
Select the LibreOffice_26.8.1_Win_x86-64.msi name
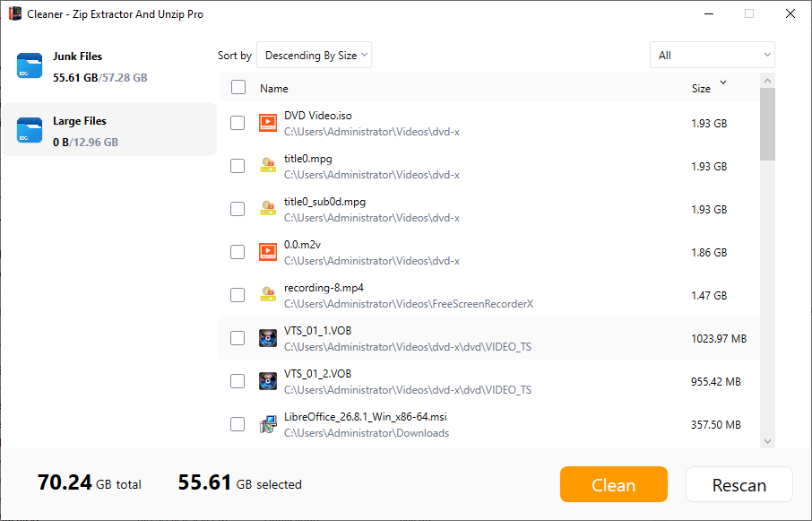click(x=365, y=416)
